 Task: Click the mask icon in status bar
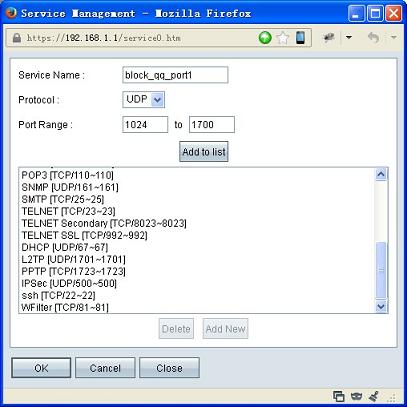tap(357, 396)
